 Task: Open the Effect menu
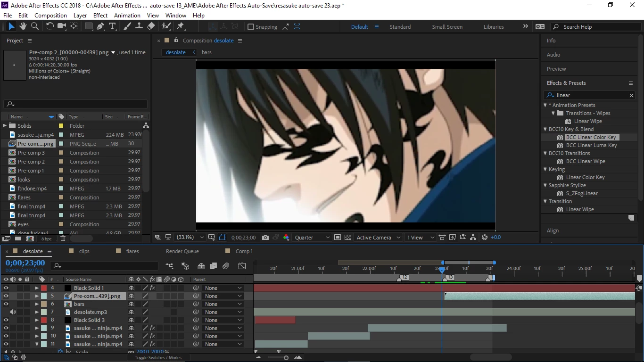coord(100,16)
